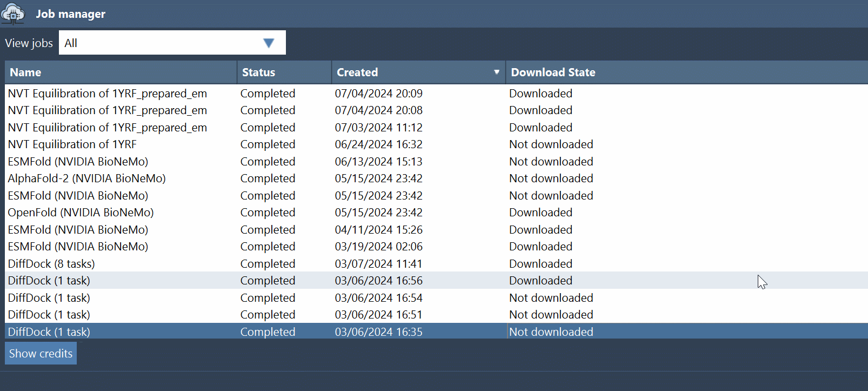Select NVT Equilibration job created 07/03/2024 11:12
Screen dimensions: 868x391
coord(107,128)
